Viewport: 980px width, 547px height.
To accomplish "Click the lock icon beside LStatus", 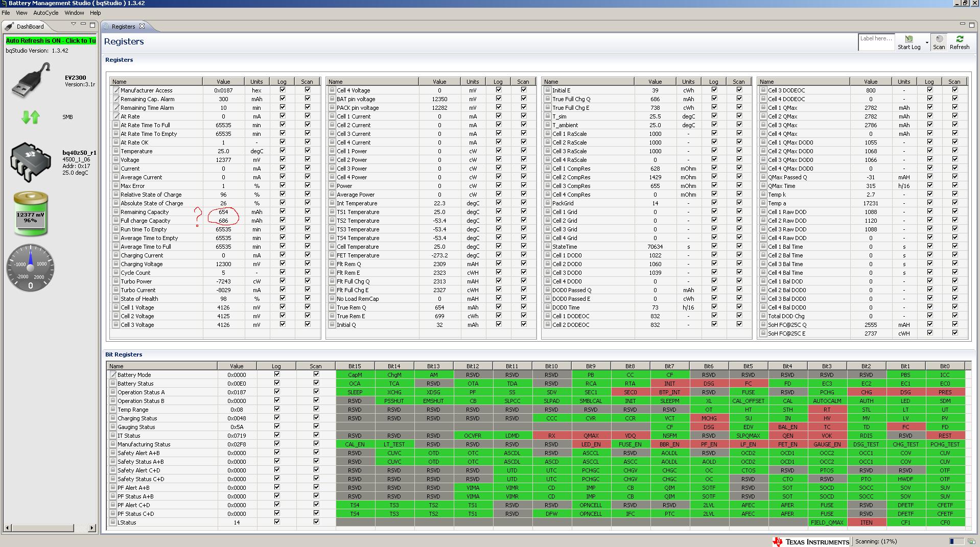I will click(113, 522).
